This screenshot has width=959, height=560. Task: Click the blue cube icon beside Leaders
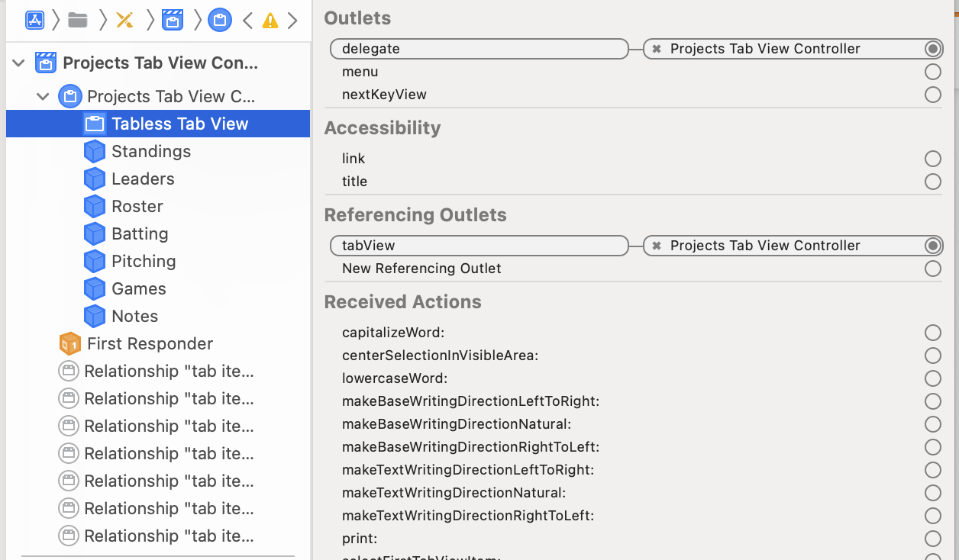(94, 179)
